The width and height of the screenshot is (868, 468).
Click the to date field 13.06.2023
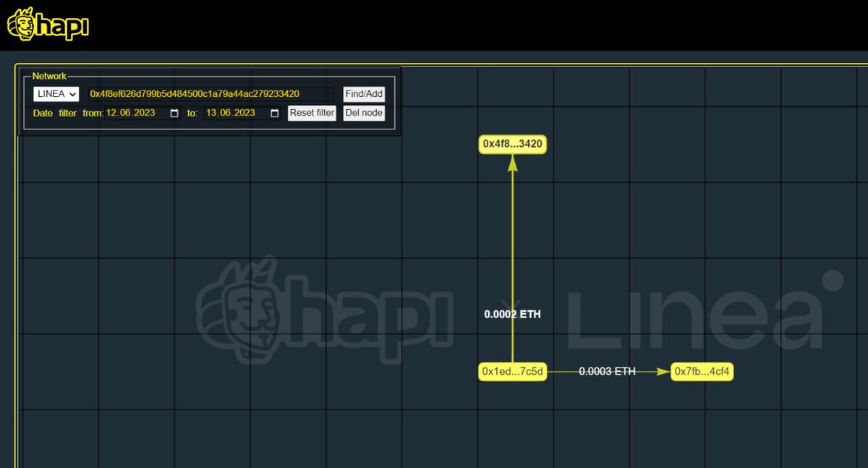[243, 114]
